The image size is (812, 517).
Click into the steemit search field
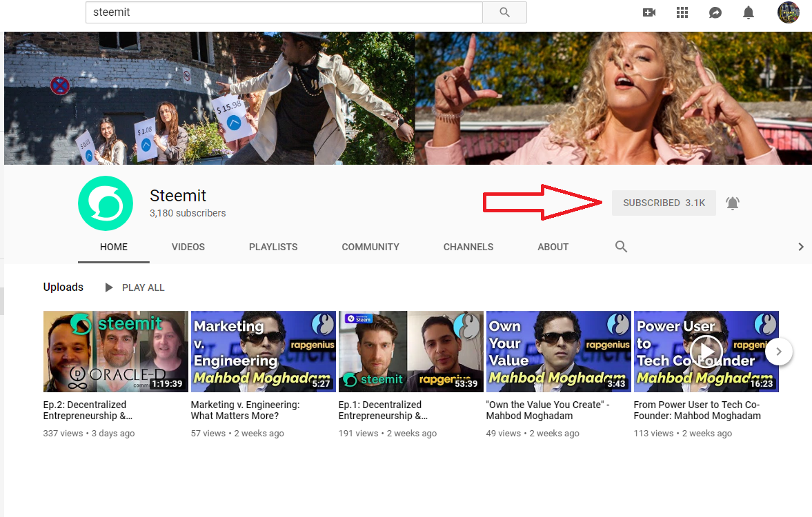pos(284,12)
